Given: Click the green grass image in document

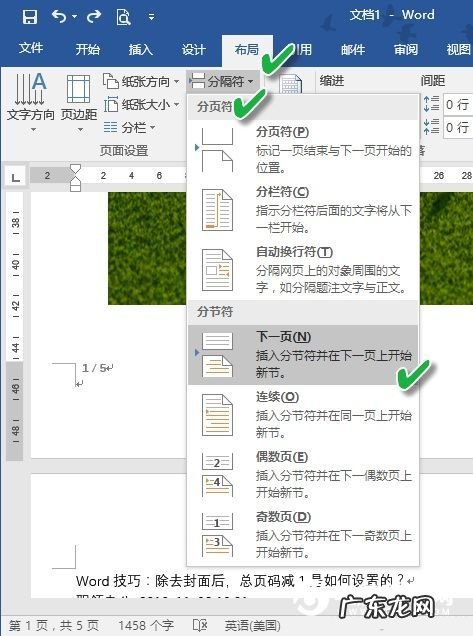Looking at the screenshot, I should pyautogui.click(x=147, y=248).
